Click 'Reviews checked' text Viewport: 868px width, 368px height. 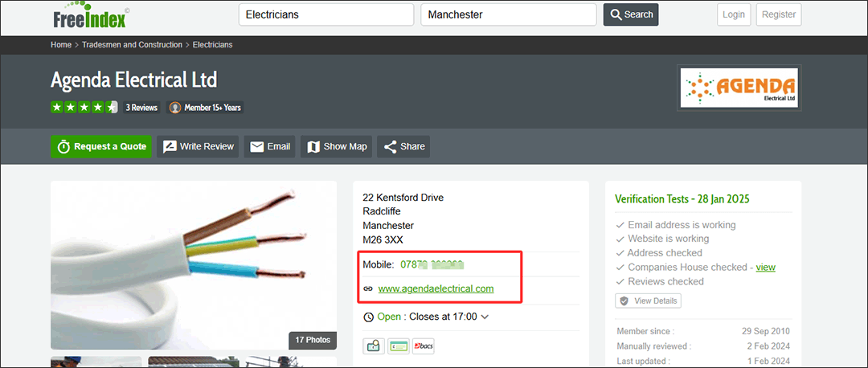[666, 282]
